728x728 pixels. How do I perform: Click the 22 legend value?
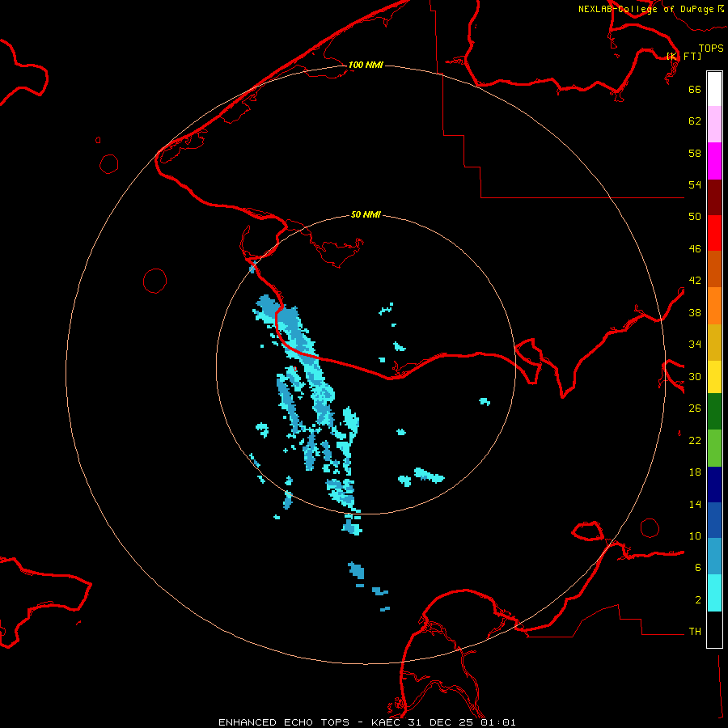coord(695,441)
